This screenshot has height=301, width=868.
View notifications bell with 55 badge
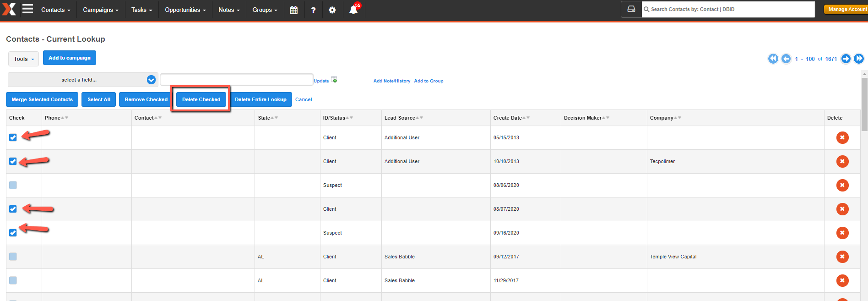coord(353,10)
